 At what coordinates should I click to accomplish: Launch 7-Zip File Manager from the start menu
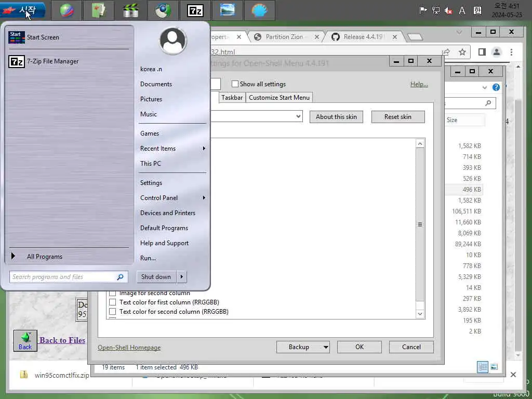[x=70, y=61]
